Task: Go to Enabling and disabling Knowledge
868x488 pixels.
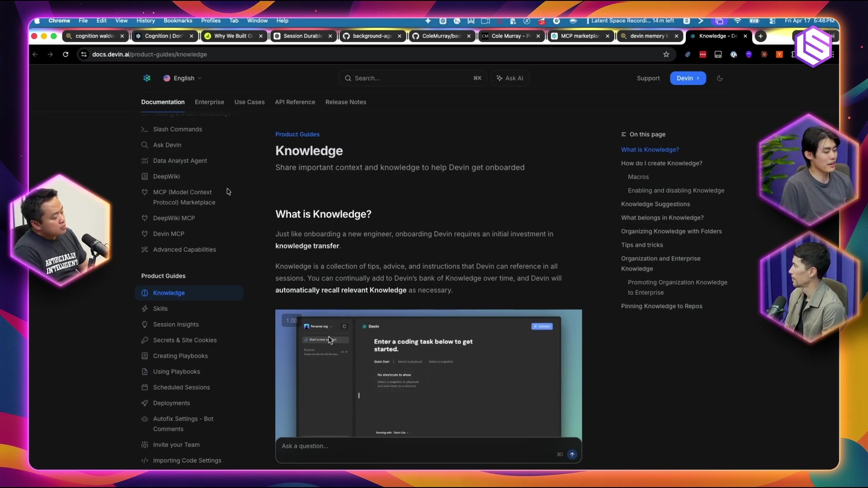Action: 676,190
